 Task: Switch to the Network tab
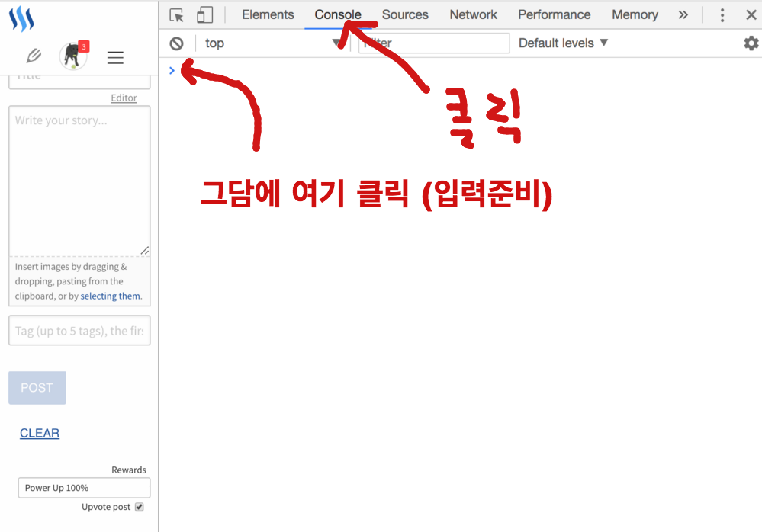pyautogui.click(x=473, y=15)
